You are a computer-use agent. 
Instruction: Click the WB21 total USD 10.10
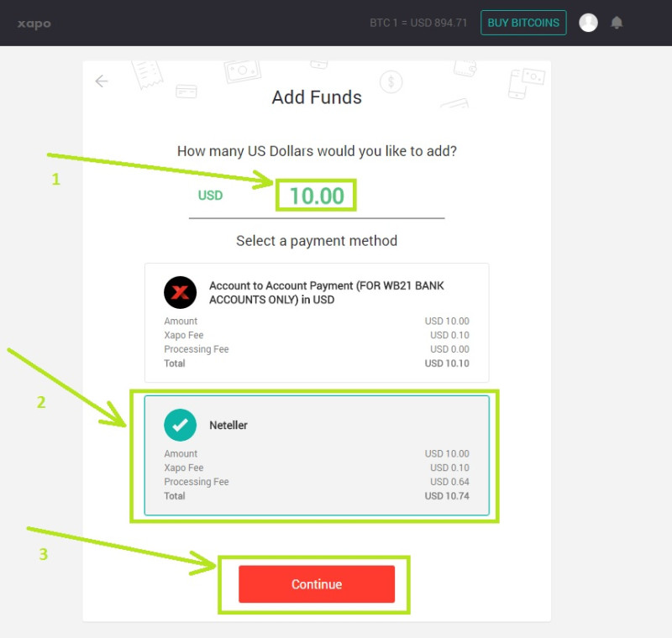[447, 363]
